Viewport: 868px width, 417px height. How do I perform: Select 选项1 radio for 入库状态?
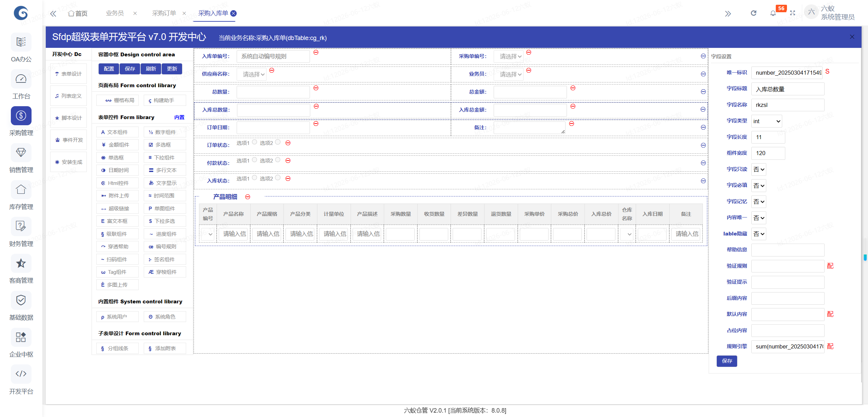255,178
